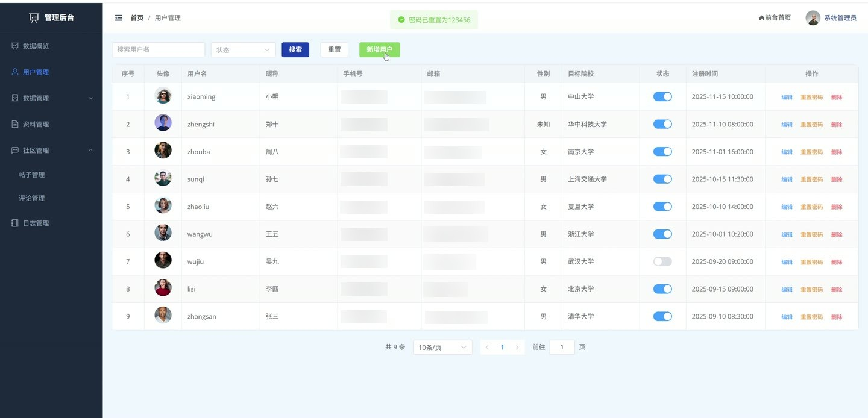Click the 资料管理 document icon

(15, 124)
